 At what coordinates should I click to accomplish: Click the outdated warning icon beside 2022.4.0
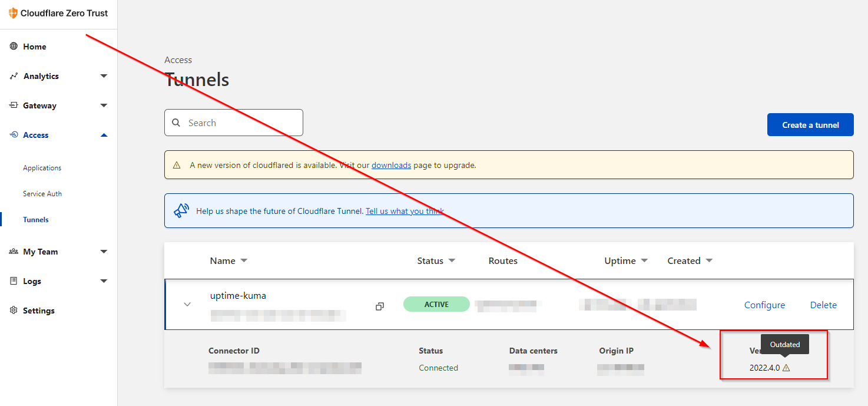pyautogui.click(x=786, y=368)
